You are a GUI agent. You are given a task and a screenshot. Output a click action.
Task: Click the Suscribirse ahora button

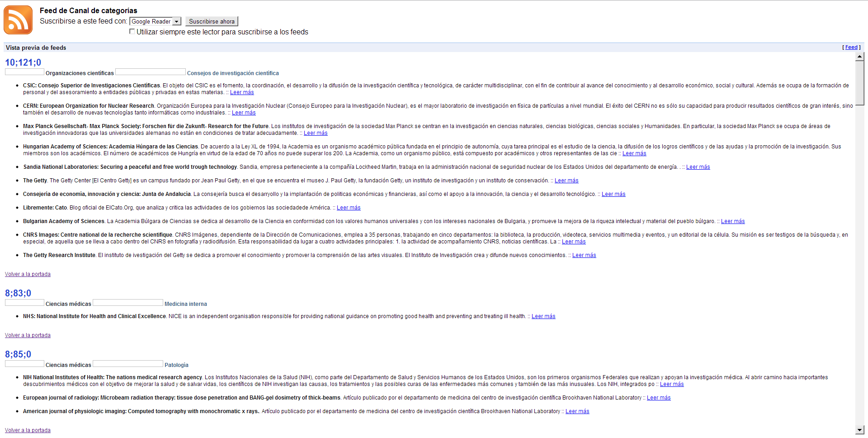(x=212, y=21)
